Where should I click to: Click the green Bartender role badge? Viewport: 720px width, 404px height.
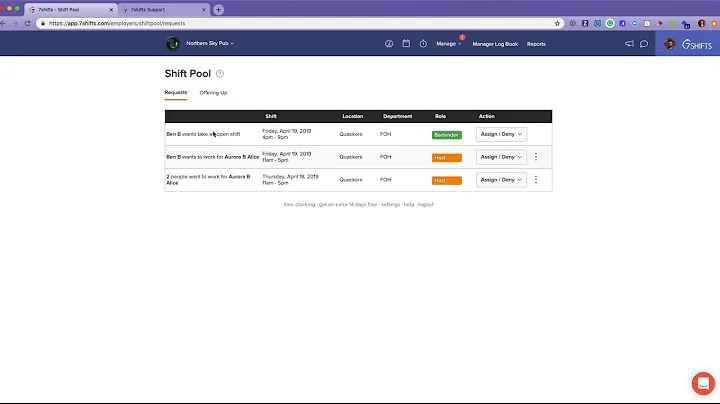pos(447,135)
